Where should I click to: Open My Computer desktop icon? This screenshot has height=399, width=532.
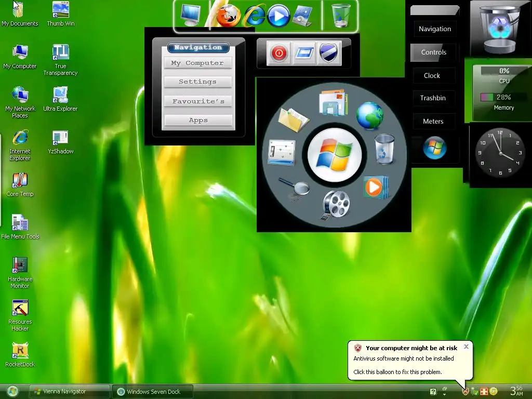click(20, 57)
